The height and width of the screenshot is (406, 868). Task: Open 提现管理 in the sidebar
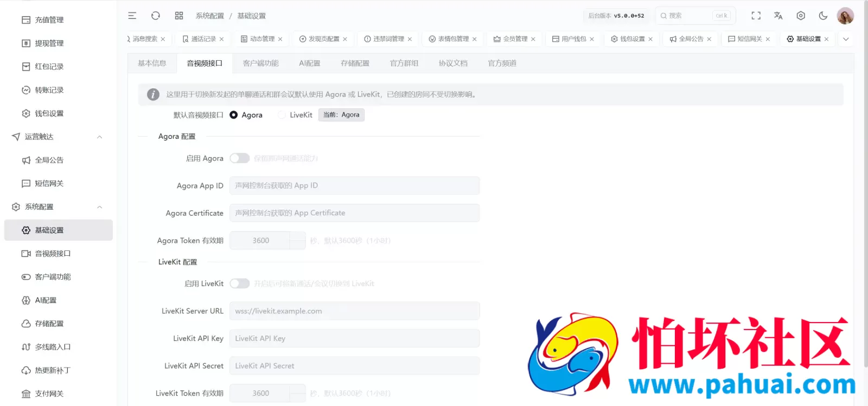tap(59, 43)
